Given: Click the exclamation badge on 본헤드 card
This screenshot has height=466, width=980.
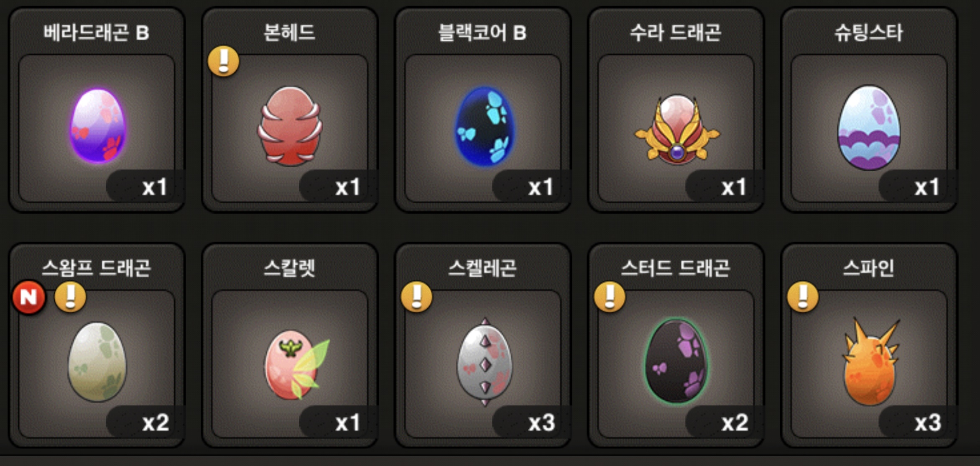Looking at the screenshot, I should coord(224,61).
